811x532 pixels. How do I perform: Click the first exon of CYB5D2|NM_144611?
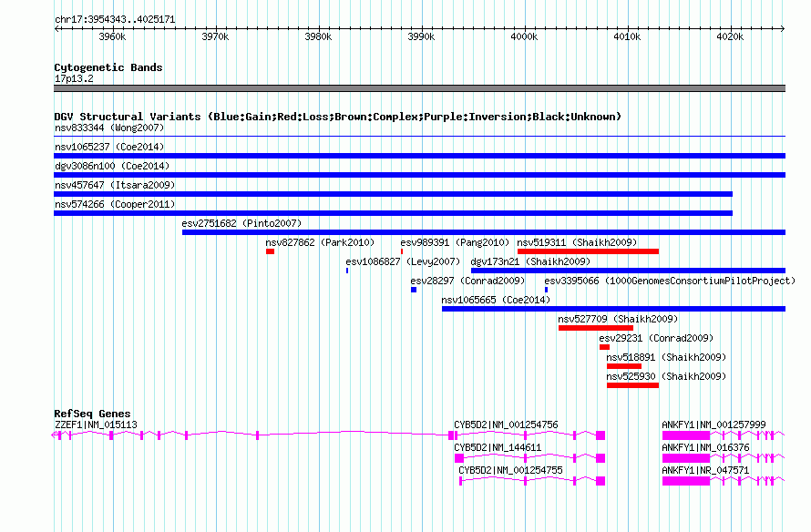459,458
